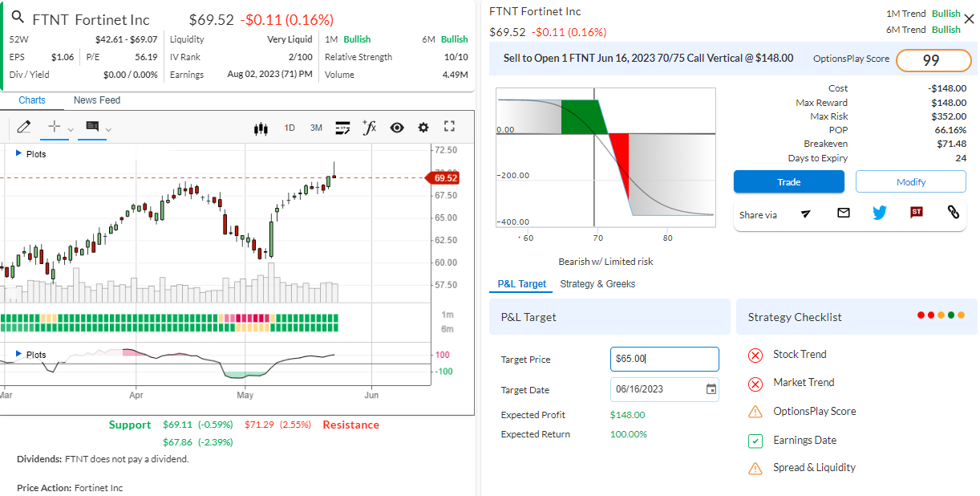
Task: Expand chart to fullscreen
Action: (x=449, y=127)
